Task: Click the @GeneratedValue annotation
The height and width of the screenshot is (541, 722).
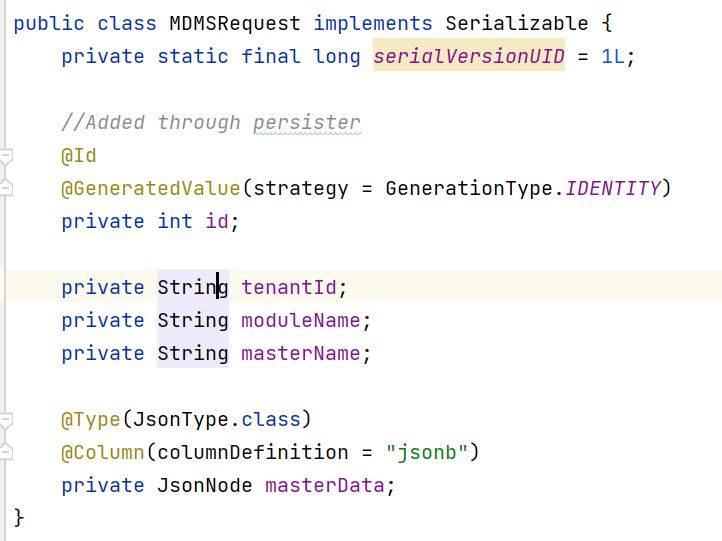Action: 151,189
